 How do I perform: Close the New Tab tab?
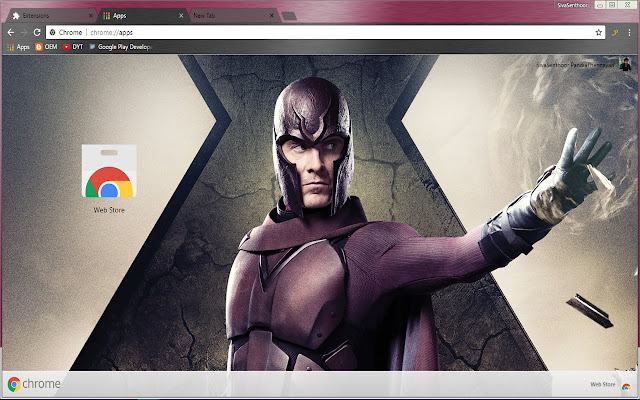point(271,16)
